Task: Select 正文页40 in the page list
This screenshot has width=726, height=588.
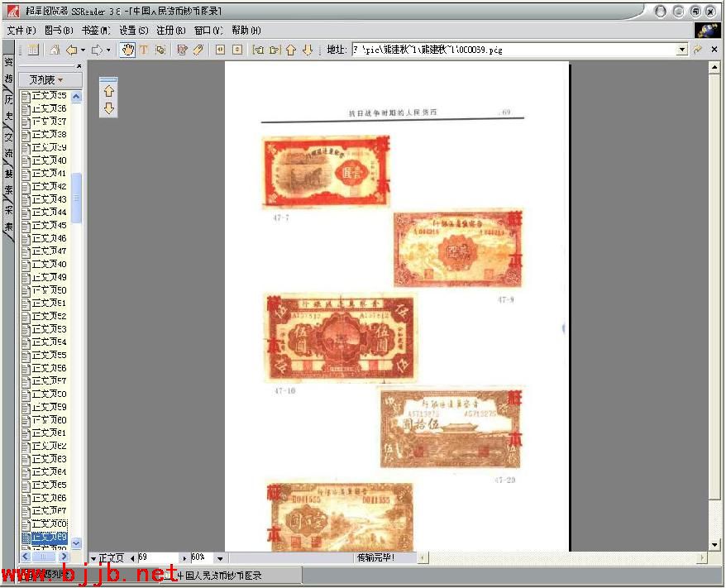Action: pyautogui.click(x=45, y=160)
